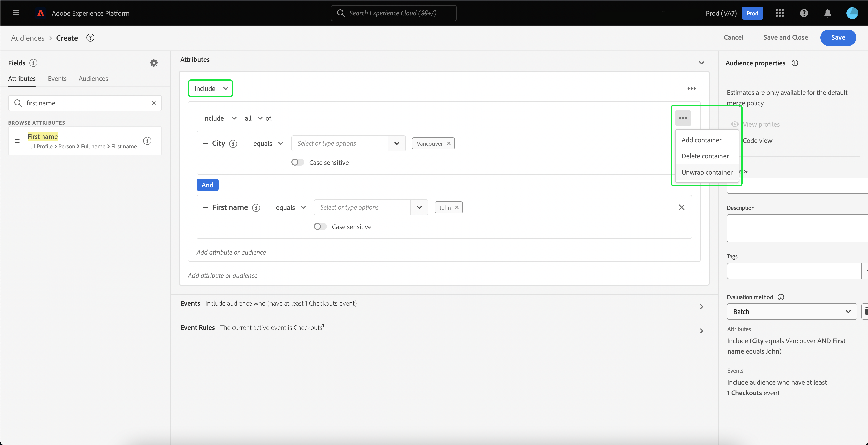Remove the First name rule row
The width and height of the screenshot is (868, 445).
pos(681,207)
